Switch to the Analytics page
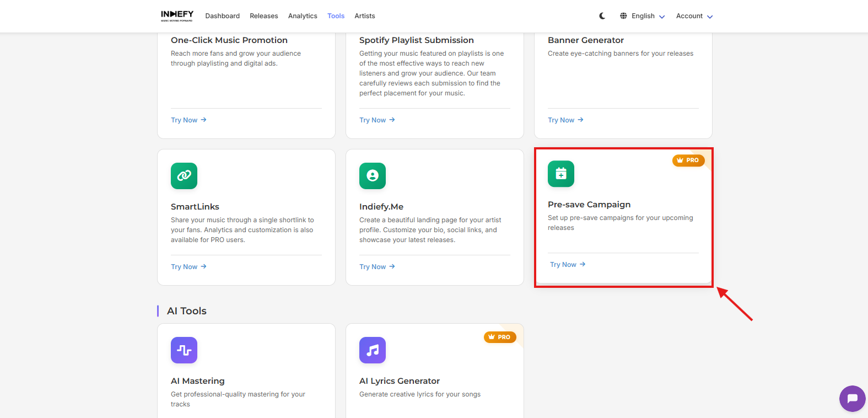This screenshot has width=868, height=418. [x=303, y=16]
